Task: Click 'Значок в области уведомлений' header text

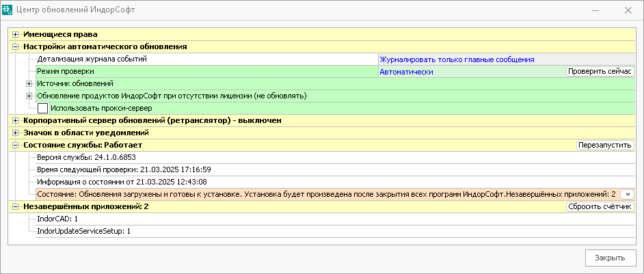Action: click(86, 133)
